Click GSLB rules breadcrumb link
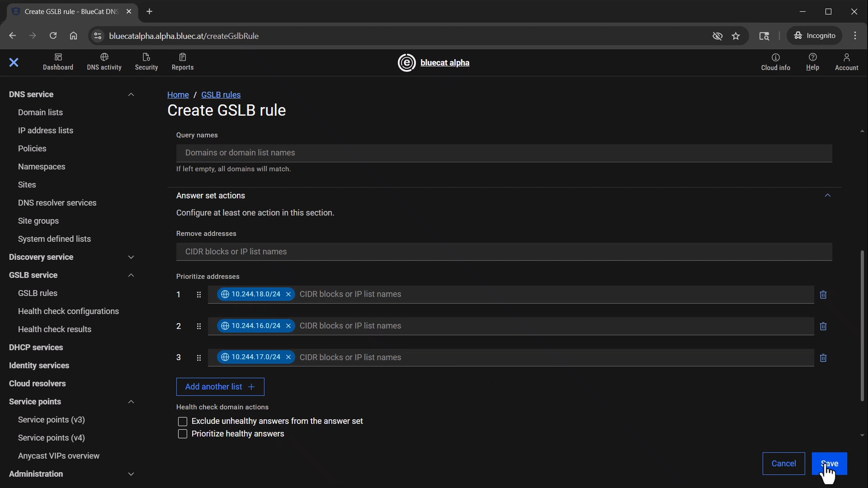 [x=221, y=95]
